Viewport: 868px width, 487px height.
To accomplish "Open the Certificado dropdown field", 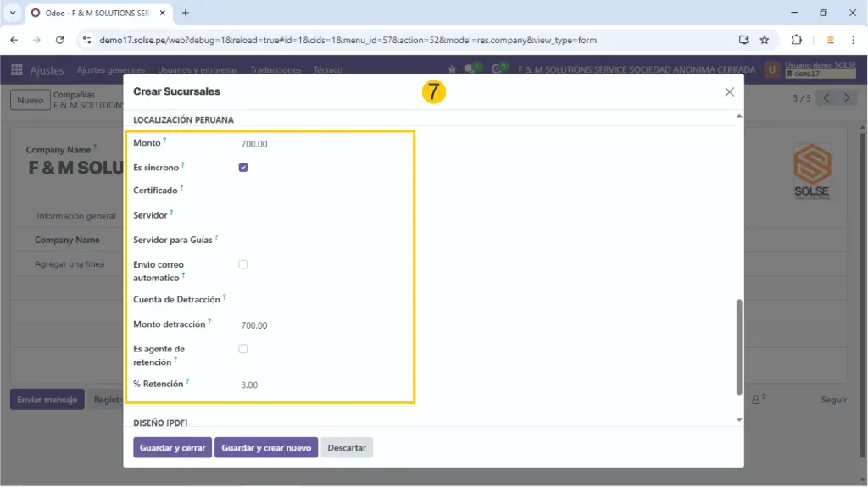I will tap(322, 191).
